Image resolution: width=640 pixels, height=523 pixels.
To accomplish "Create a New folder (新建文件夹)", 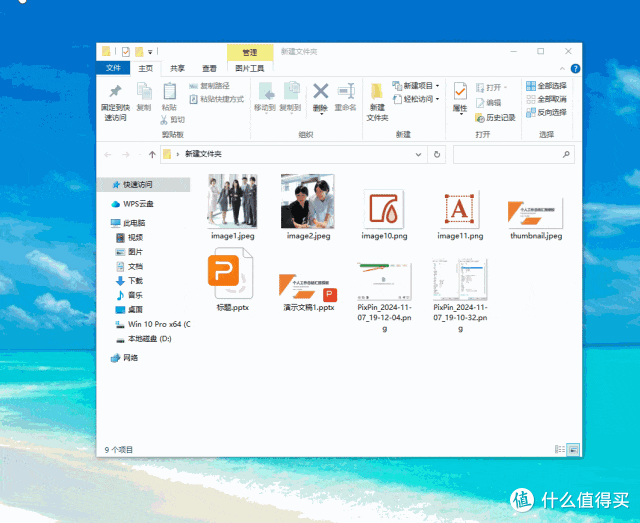I will (377, 102).
